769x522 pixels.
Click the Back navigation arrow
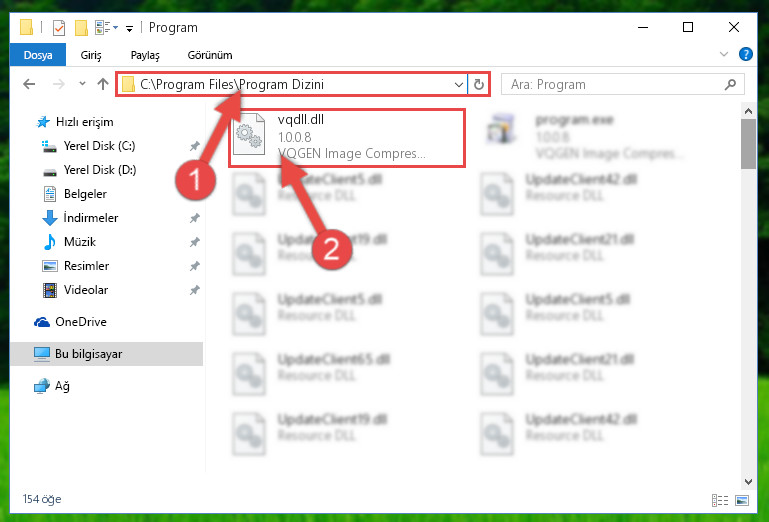pyautogui.click(x=29, y=84)
